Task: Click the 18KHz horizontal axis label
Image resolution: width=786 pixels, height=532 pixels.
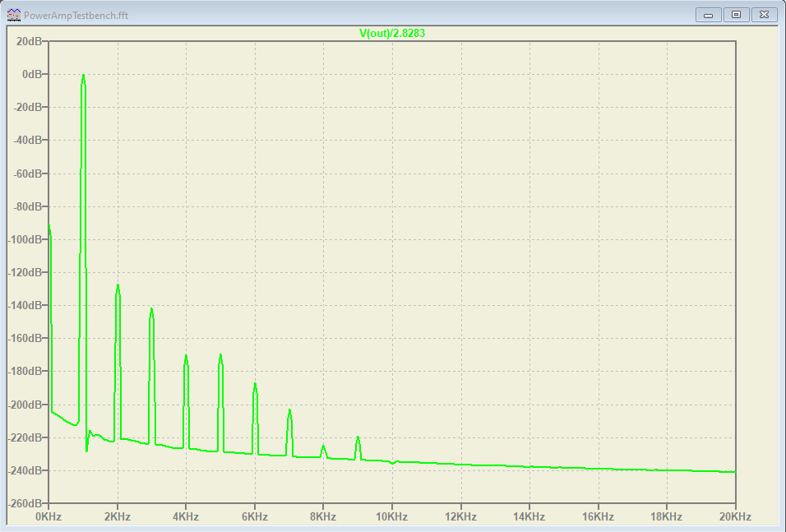Action: pos(667,516)
